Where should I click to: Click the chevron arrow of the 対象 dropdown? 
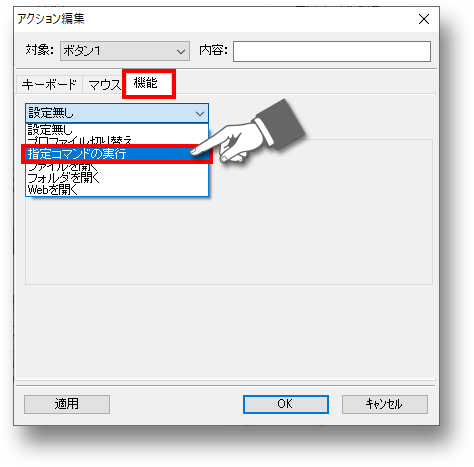click(x=181, y=52)
